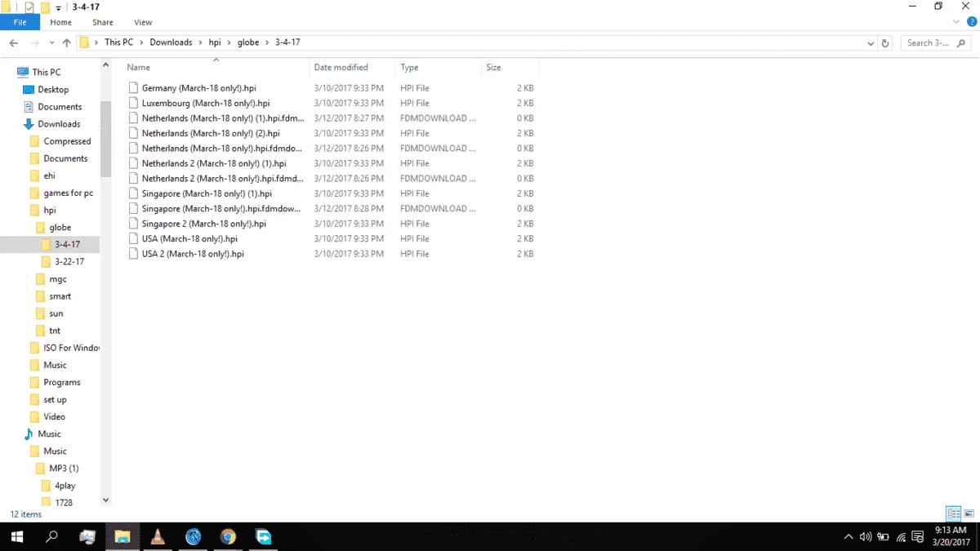Expand the chevron after hpi breadcrumb
The width and height of the screenshot is (980, 551).
coord(229,42)
